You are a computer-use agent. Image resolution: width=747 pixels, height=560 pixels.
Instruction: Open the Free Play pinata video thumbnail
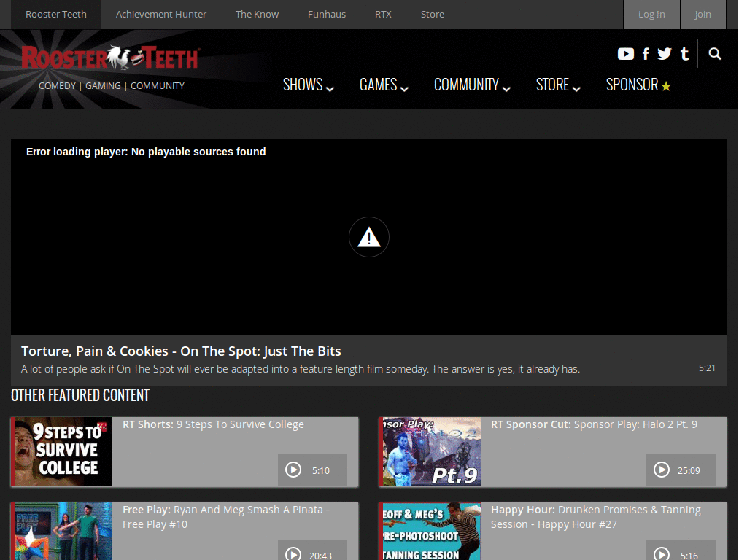[x=61, y=531]
